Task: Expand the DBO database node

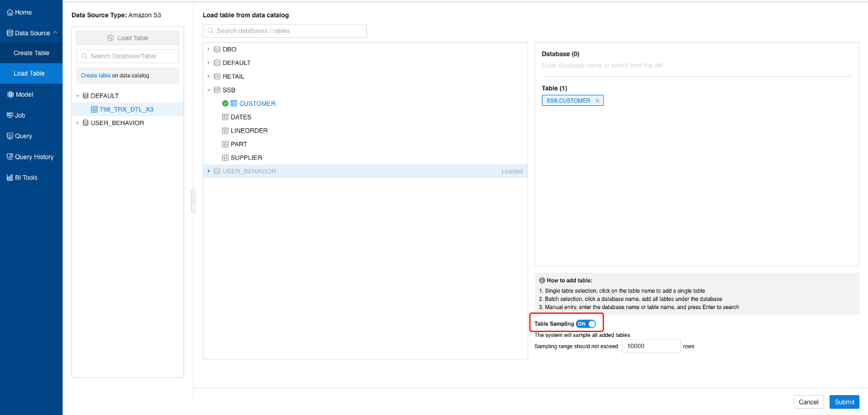Action: coord(209,49)
